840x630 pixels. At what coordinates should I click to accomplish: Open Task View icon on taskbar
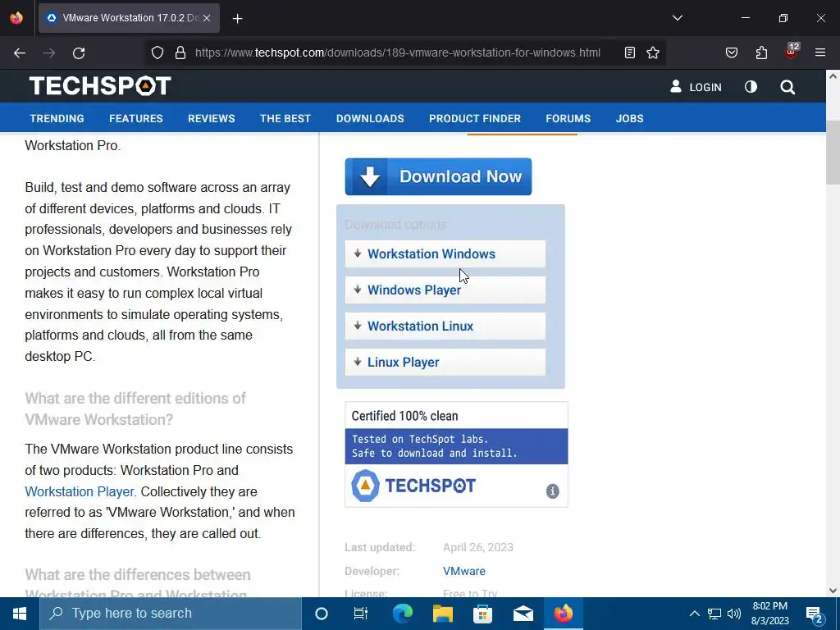[x=361, y=614]
